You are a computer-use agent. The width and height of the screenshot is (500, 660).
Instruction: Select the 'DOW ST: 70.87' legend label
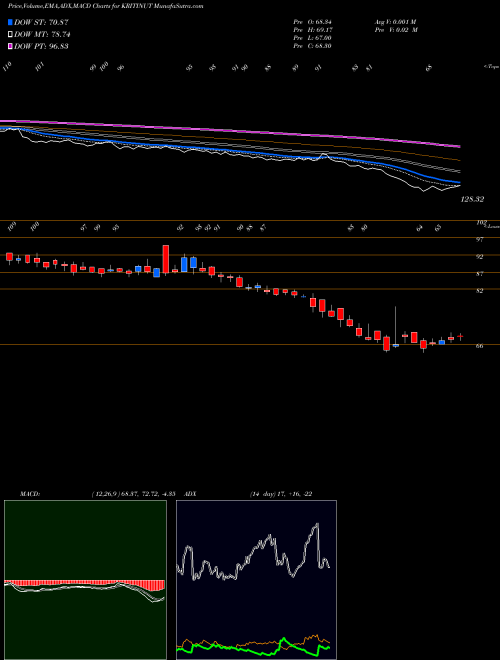[41, 22]
